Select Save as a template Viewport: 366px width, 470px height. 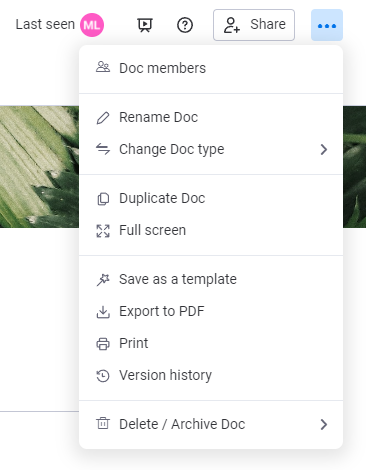click(211, 279)
